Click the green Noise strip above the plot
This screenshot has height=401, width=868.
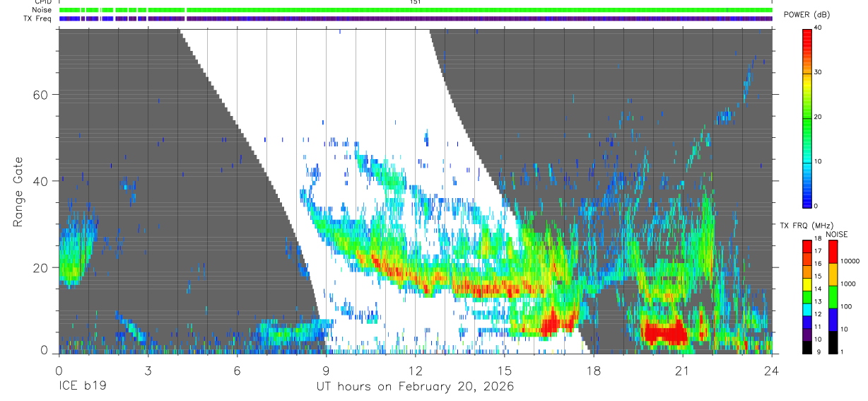416,11
